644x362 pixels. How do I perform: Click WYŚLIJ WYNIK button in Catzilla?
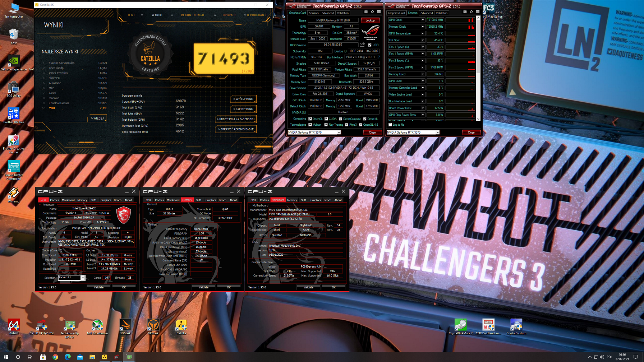243,99
